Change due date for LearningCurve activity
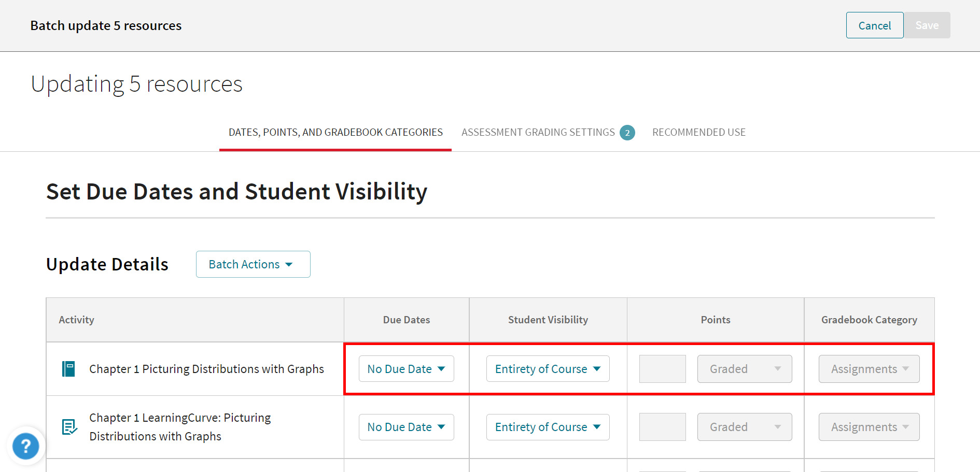This screenshot has width=980, height=472. pyautogui.click(x=406, y=427)
